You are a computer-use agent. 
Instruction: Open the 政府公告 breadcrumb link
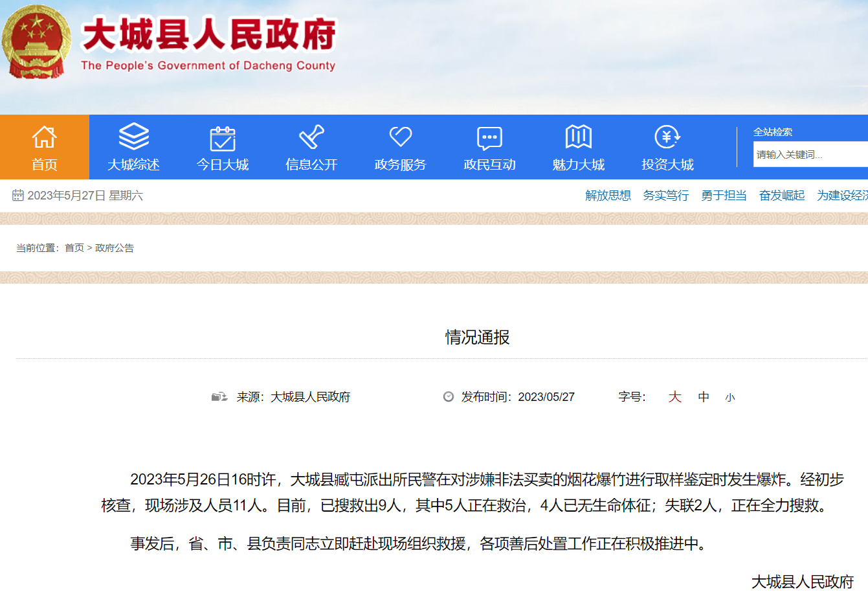click(x=115, y=248)
